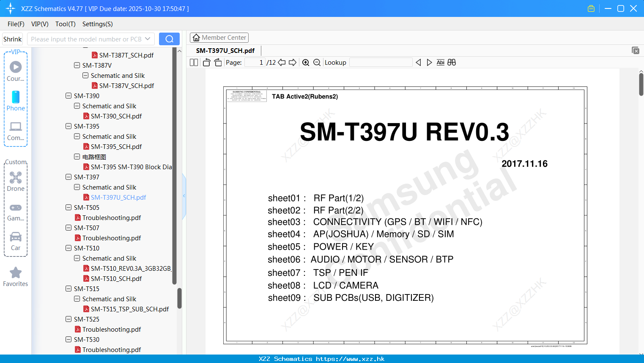Viewport: 644px width, 363px height.
Task: Open the Tool(T) menu
Action: 66,24
